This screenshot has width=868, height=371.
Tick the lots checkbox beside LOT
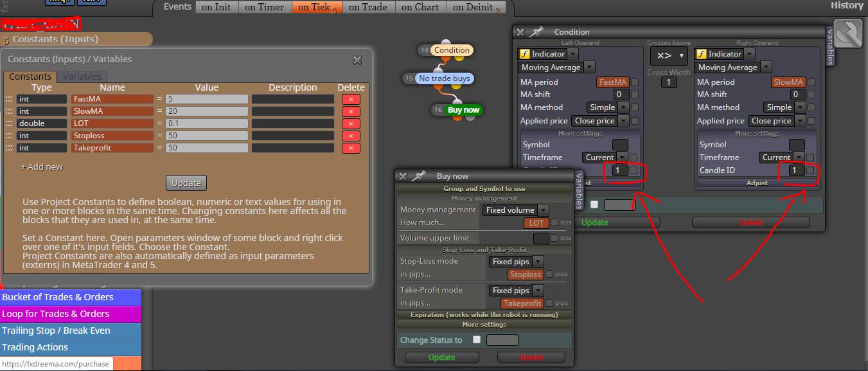[x=554, y=222]
